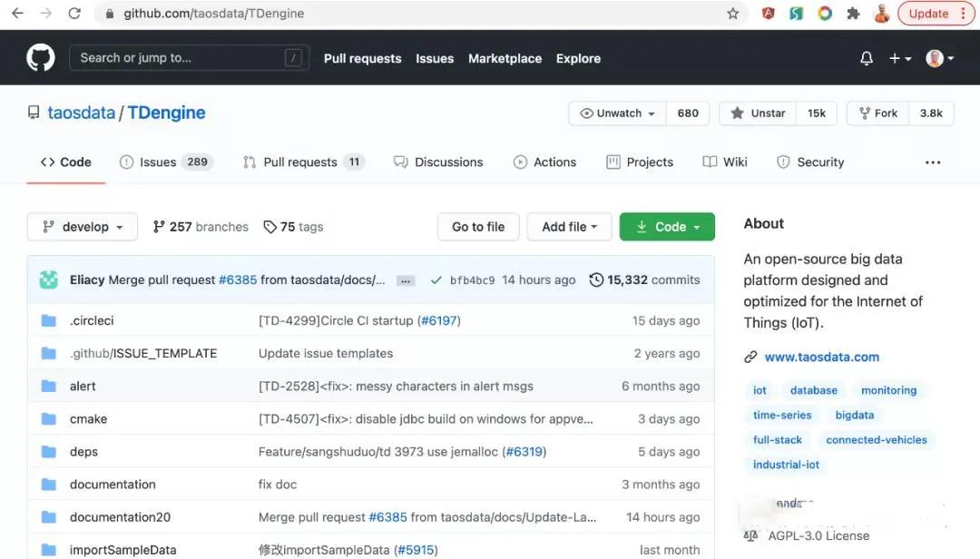Open the Discussions tab

click(438, 162)
